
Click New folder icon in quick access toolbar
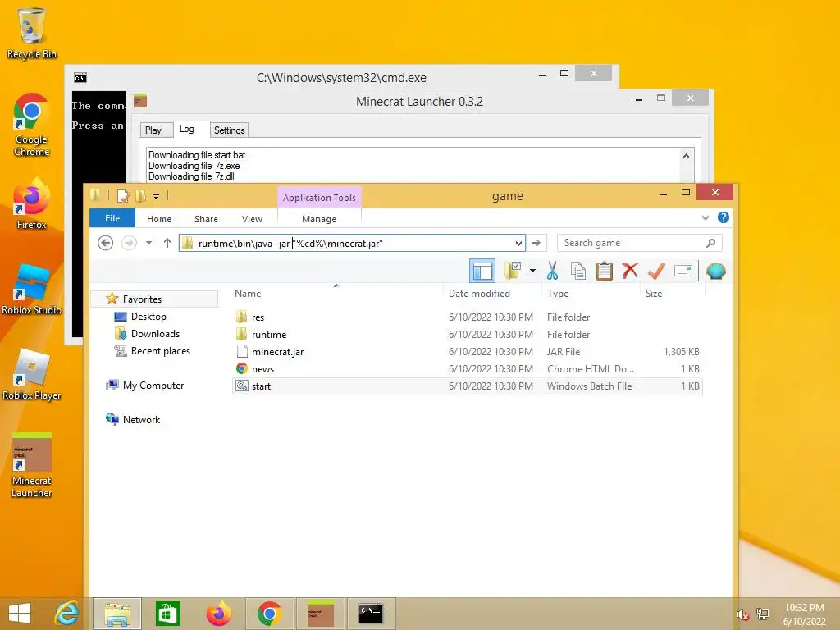tap(141, 196)
